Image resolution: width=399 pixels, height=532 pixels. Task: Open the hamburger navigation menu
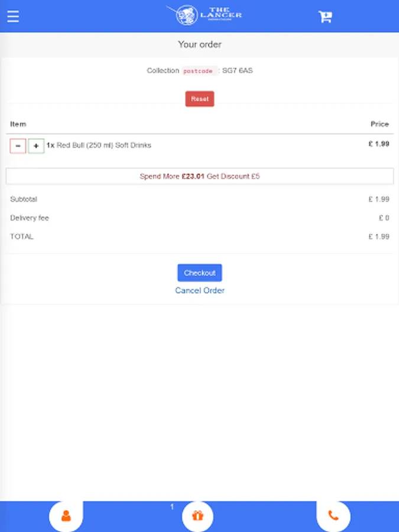(x=13, y=16)
